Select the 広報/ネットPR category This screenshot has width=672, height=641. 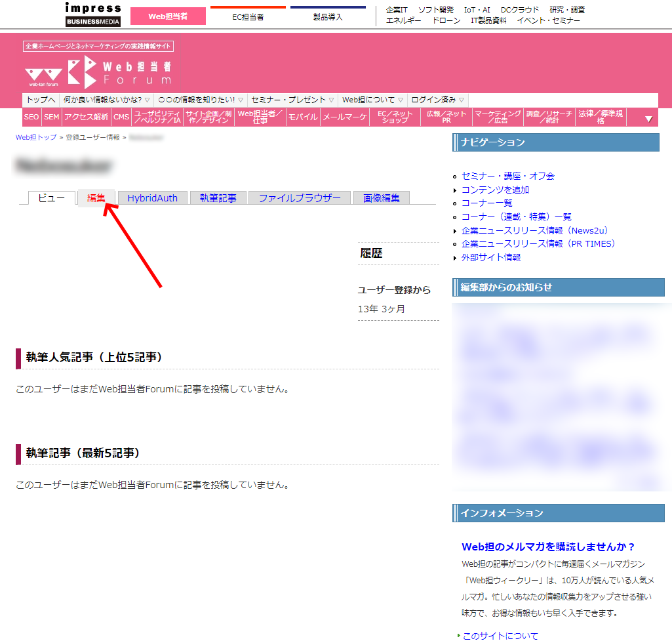click(x=446, y=117)
